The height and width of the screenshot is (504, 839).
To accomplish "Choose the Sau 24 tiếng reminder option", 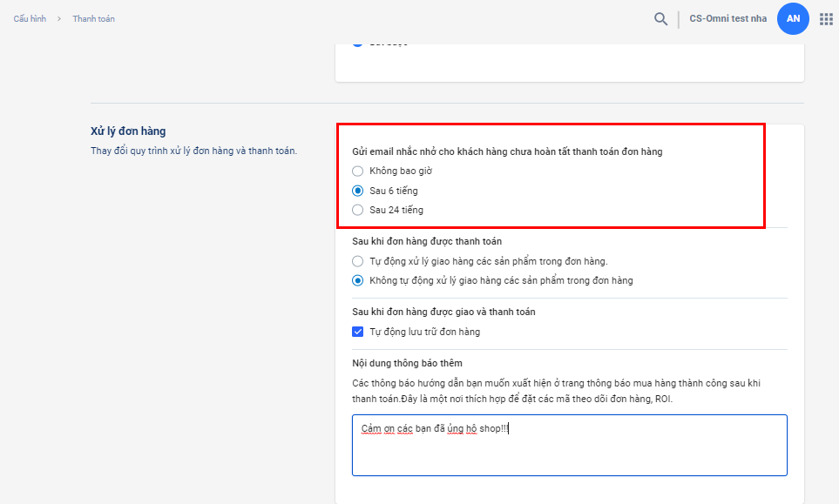I will coord(358,210).
